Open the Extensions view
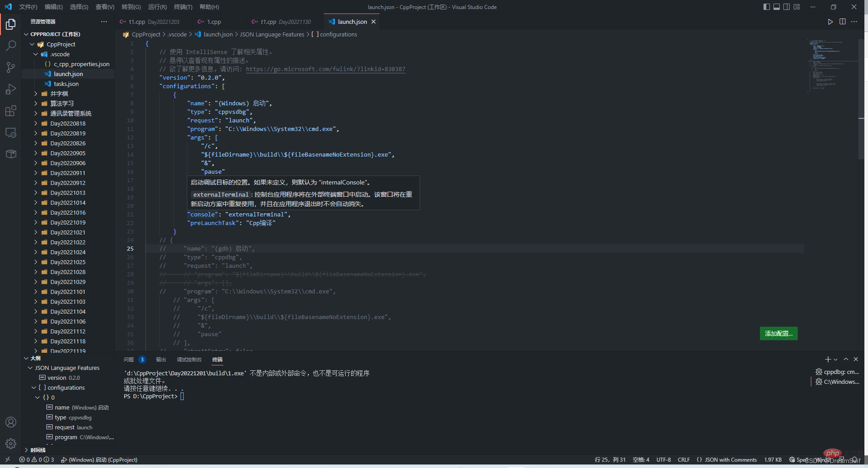868x468 pixels. 11,111
